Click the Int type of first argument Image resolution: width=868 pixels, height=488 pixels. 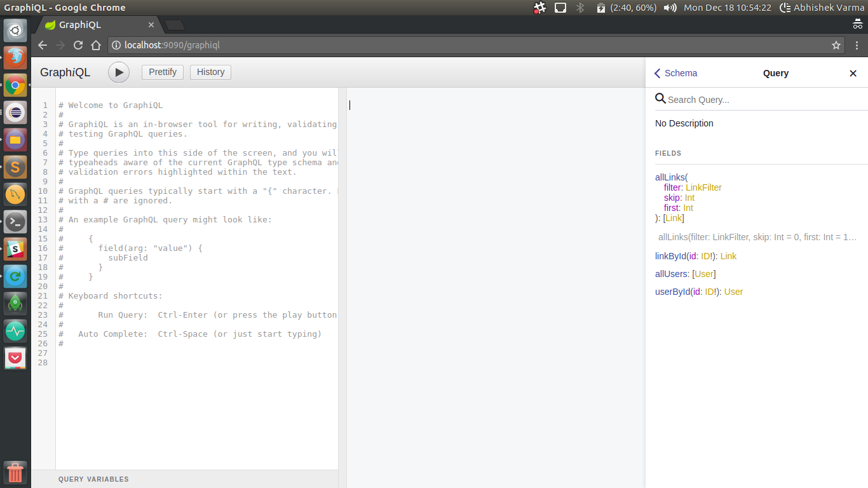pos(688,208)
